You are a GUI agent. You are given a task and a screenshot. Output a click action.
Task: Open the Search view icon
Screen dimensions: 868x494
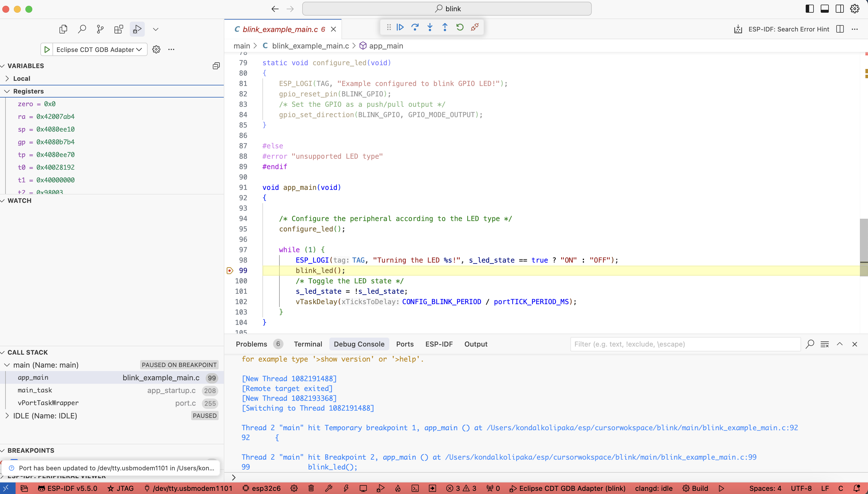(82, 29)
